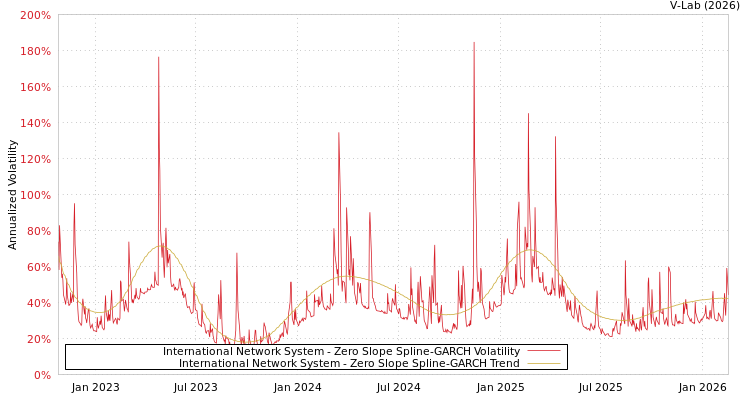The height and width of the screenshot is (400, 750).
Task: Click the yellow Trend legend line sample
Action: coord(544,364)
